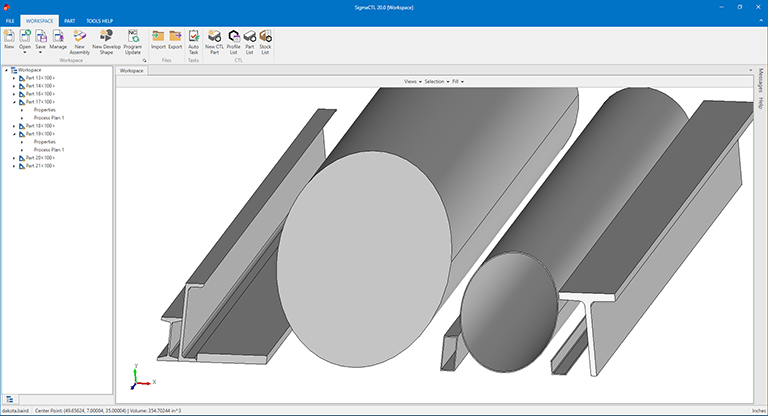Open the Manage workspace tool

(58, 36)
